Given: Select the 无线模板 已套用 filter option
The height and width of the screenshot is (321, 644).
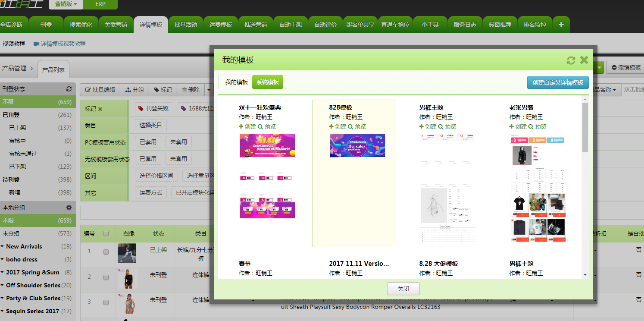Looking at the screenshot, I should [x=148, y=159].
